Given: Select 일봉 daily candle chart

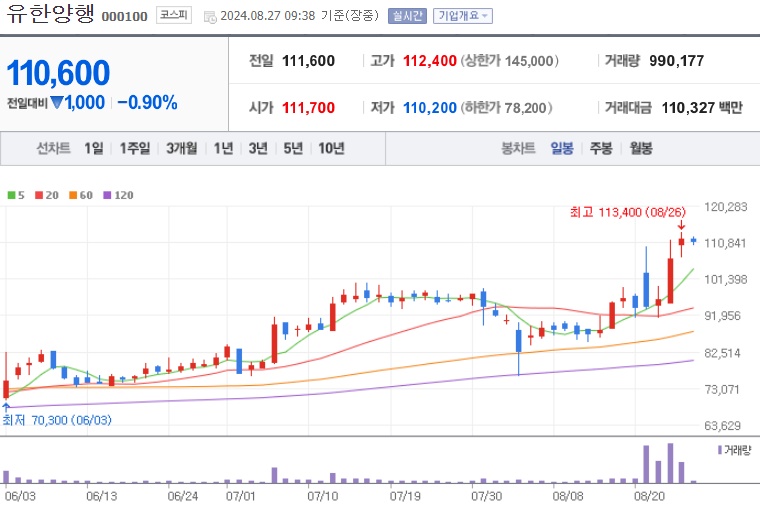Looking at the screenshot, I should click(562, 148).
